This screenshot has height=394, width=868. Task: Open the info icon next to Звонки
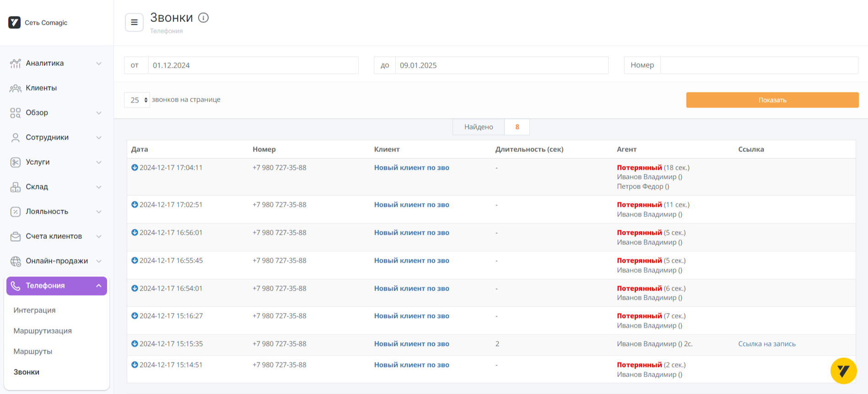tap(204, 17)
